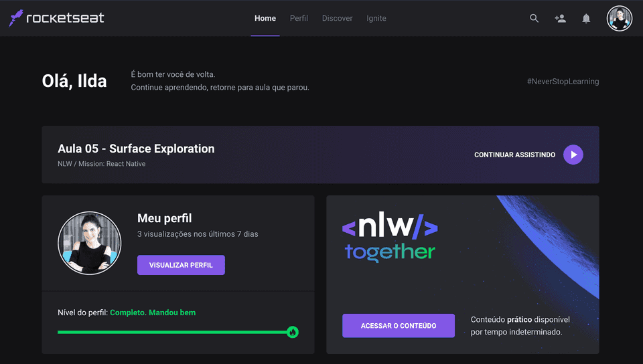The height and width of the screenshot is (364, 643).
Task: Open the search icon in header
Action: click(x=534, y=18)
